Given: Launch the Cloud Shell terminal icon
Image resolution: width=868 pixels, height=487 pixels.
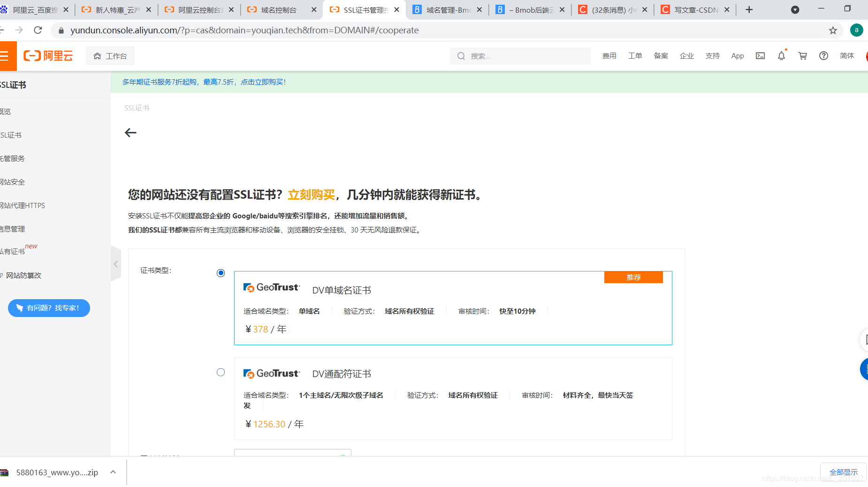Looking at the screenshot, I should tap(761, 56).
